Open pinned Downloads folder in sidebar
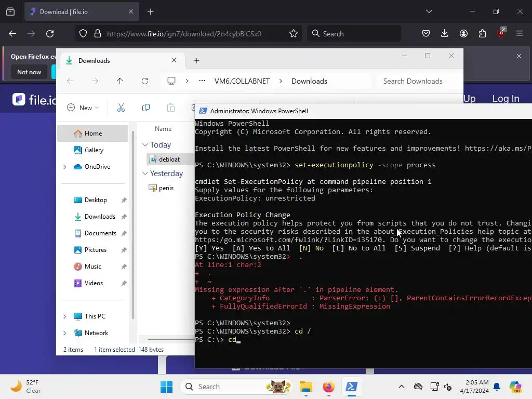Viewport: 532px width, 399px height. [x=99, y=217]
